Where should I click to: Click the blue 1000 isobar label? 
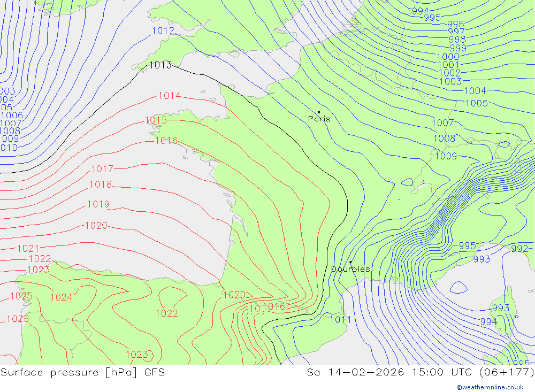click(448, 57)
